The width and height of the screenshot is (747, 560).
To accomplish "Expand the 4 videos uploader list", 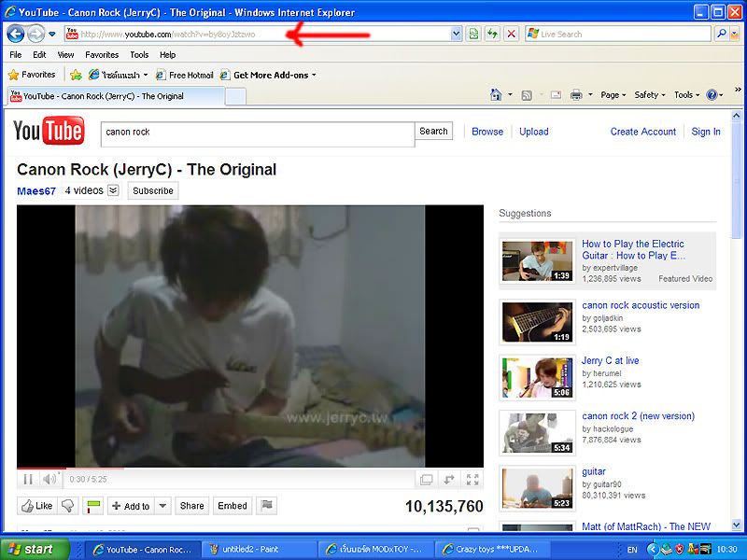I will [113, 190].
